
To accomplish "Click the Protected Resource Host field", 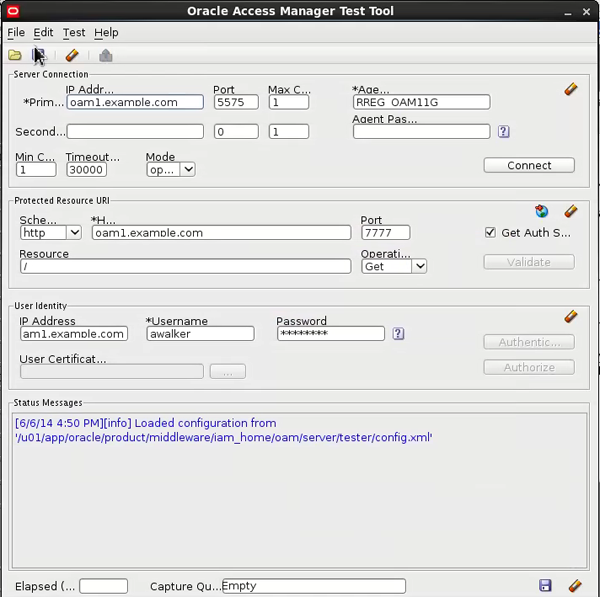I will [x=221, y=233].
